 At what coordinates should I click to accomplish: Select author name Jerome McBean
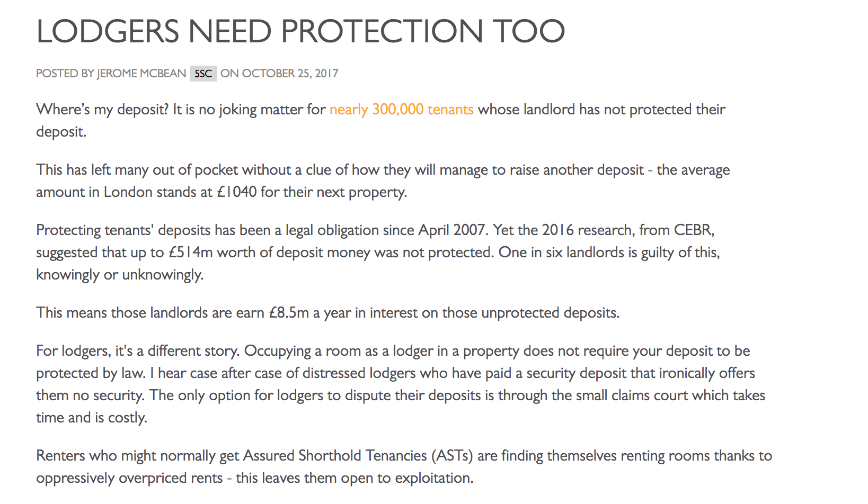tap(141, 74)
